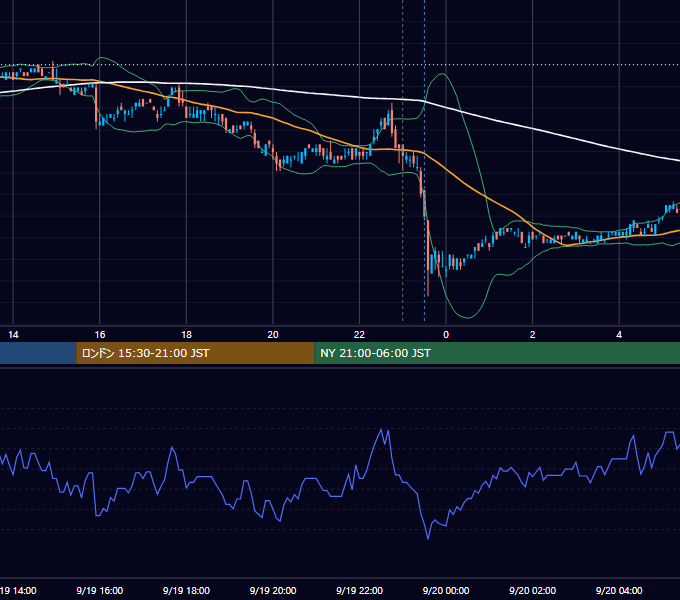Screen dimensions: 680x600
Task: Click hour label 14 on price chart axis
Action: [x=13, y=335]
